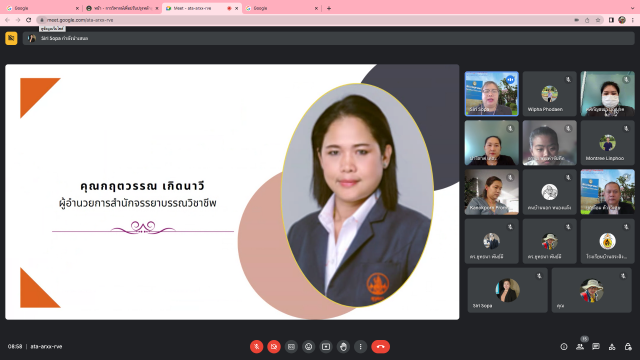Unmute the microphone button
640x360 pixels.
point(256,347)
